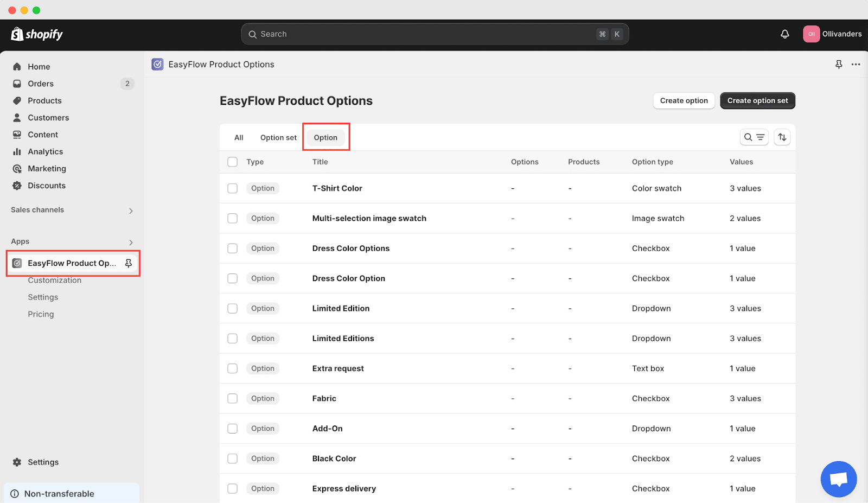Click the Shopify logo

37,34
